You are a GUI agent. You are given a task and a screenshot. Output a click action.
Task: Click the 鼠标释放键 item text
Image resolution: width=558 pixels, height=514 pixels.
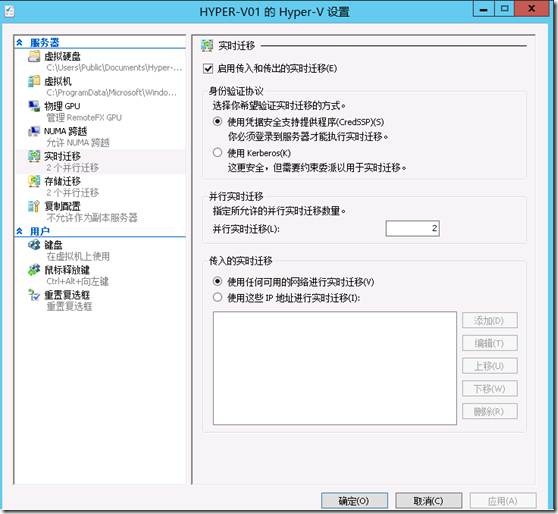pyautogui.click(x=67, y=270)
